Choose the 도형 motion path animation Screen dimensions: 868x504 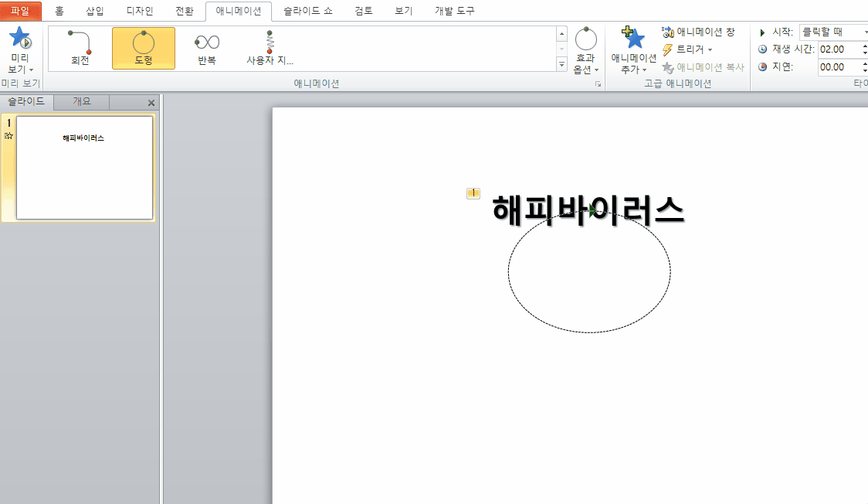(144, 48)
